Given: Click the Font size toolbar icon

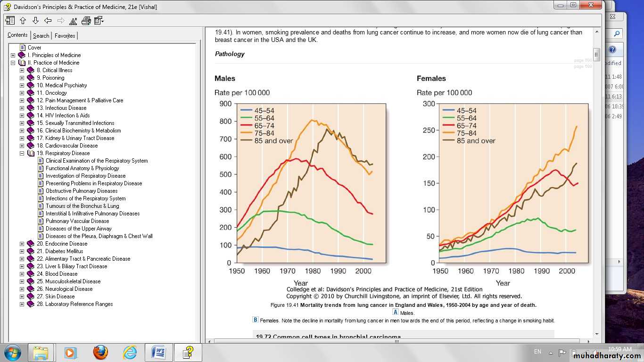Looking at the screenshot, I should pyautogui.click(x=73, y=20).
